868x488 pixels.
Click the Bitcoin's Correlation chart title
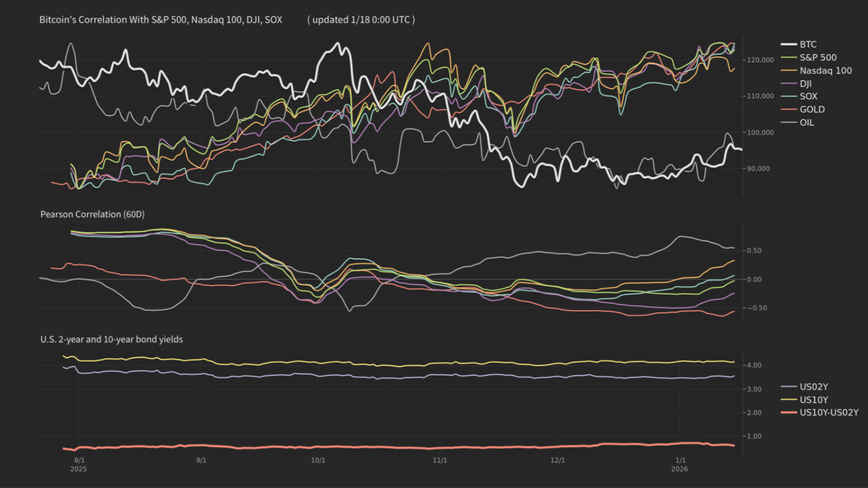click(161, 20)
